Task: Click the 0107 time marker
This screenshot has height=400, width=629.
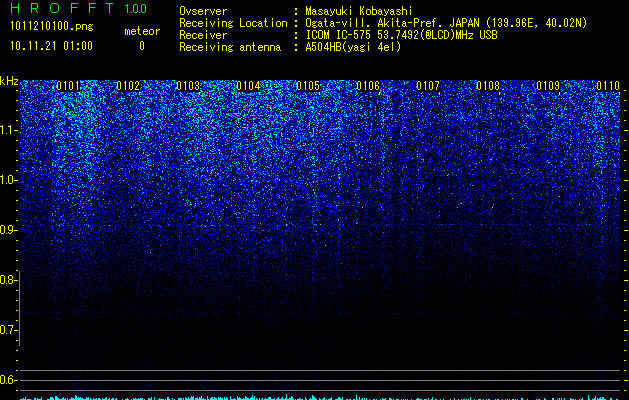Action: [428, 86]
